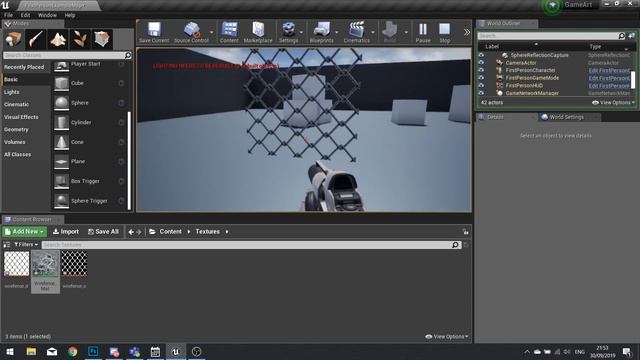
Task: Edit FirstPersonCharacter blueprint link
Action: click(x=609, y=71)
